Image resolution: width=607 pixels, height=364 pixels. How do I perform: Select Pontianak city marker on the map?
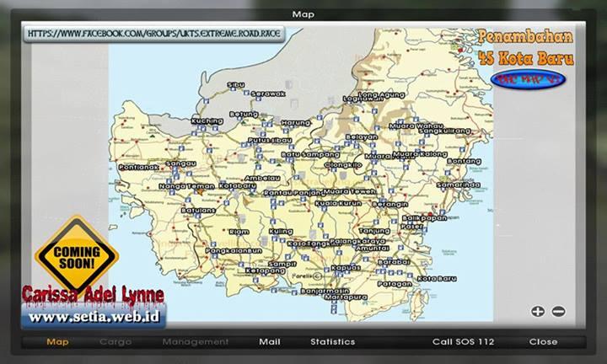pyautogui.click(x=139, y=168)
